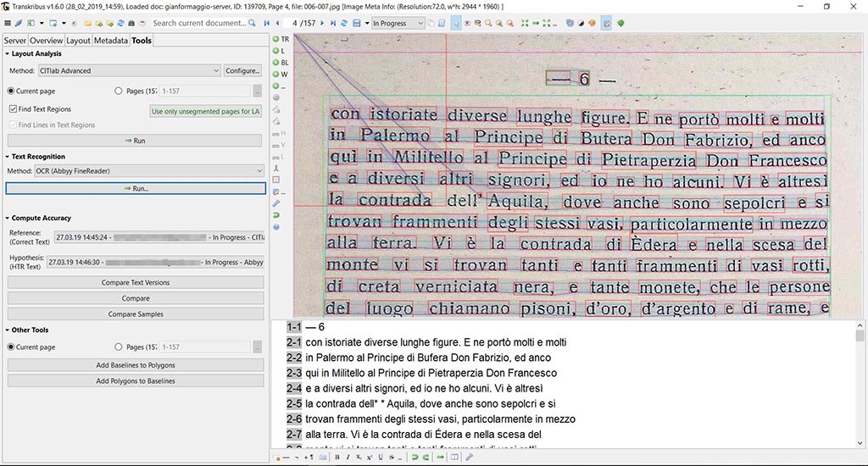Open Hypothesis HTR text version selector

tap(155, 263)
